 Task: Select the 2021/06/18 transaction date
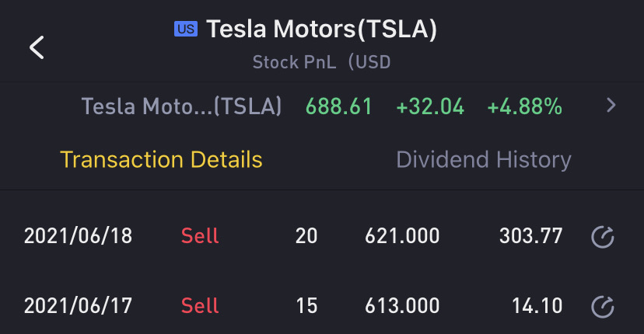(78, 236)
